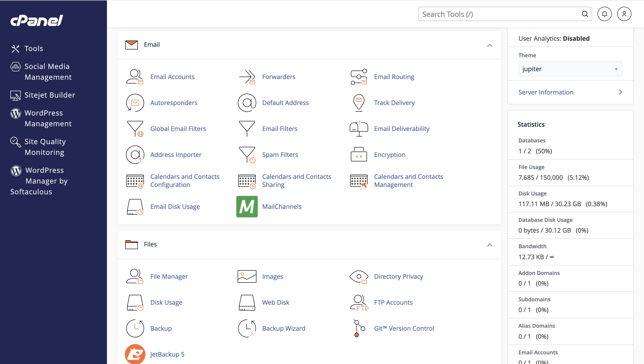
Task: Open the notifications bell icon
Action: (604, 14)
